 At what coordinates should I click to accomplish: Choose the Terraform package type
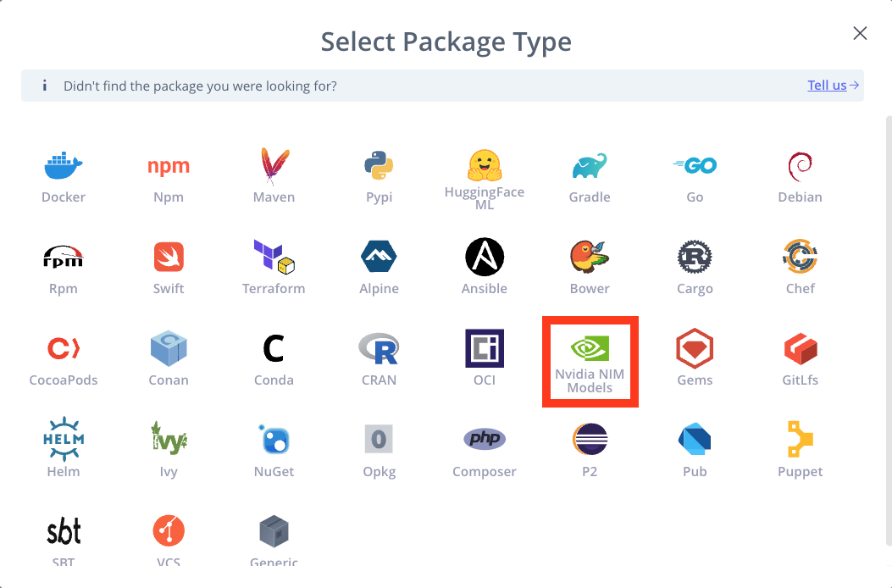[273, 265]
